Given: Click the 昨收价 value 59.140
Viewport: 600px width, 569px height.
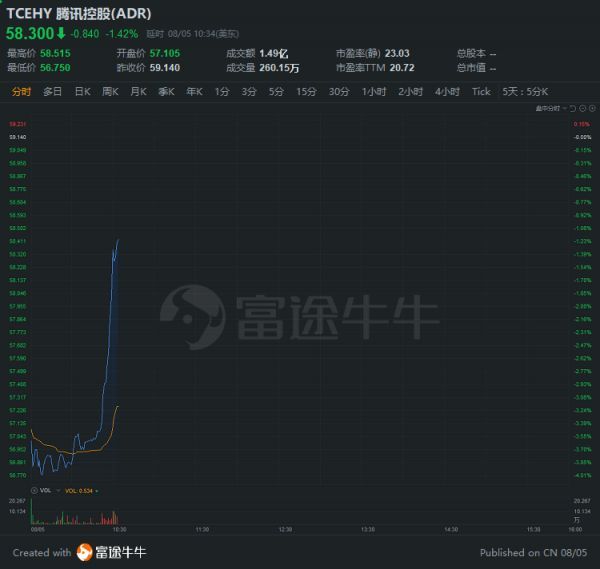Looking at the screenshot, I should (165, 68).
